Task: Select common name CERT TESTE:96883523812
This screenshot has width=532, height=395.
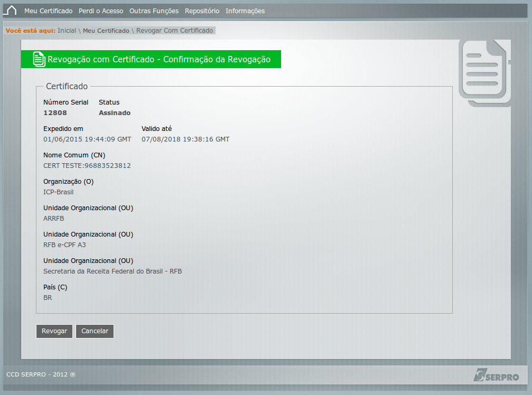Action: pyautogui.click(x=87, y=166)
